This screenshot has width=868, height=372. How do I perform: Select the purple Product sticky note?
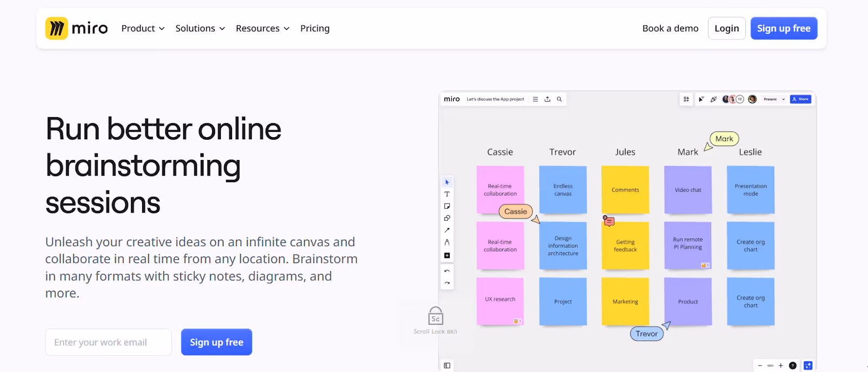click(x=688, y=302)
